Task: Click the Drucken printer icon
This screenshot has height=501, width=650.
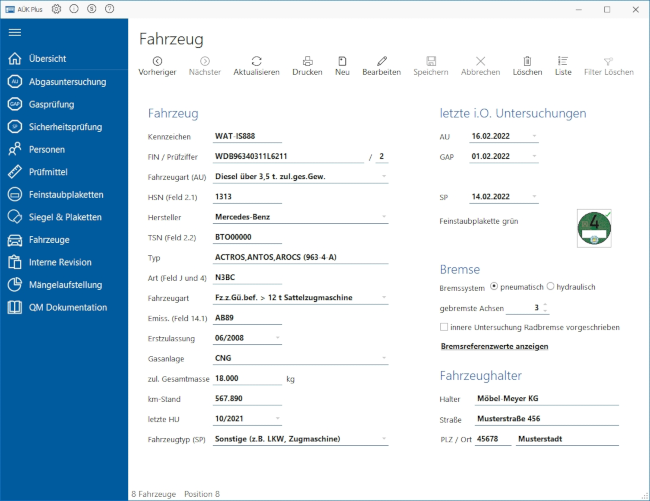Action: [x=308, y=61]
